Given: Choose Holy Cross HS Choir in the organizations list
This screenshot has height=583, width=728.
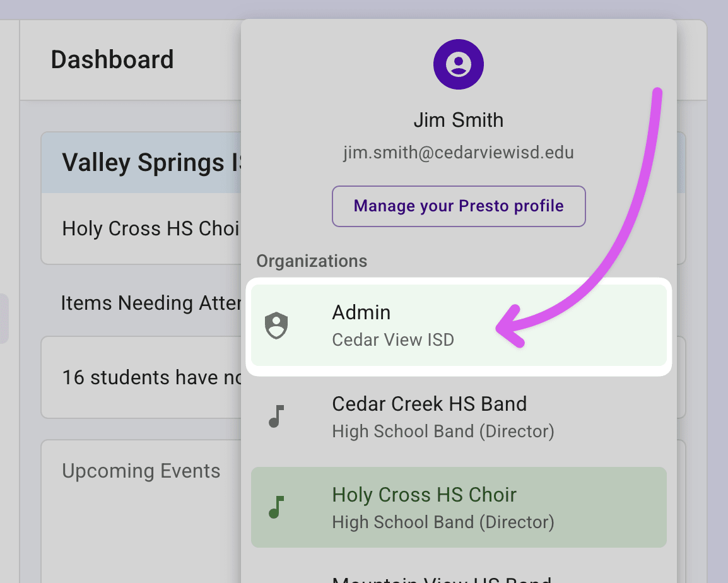Looking at the screenshot, I should 459,507.
